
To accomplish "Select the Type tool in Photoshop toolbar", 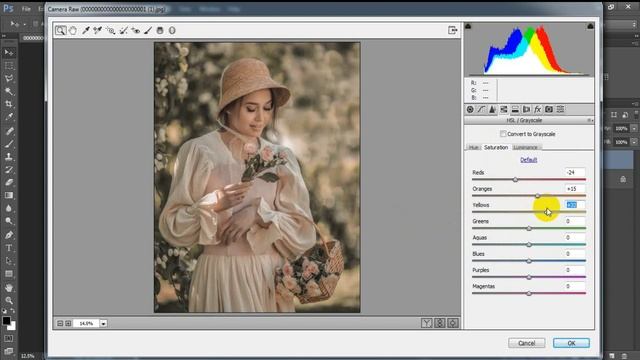I will 9,248.
